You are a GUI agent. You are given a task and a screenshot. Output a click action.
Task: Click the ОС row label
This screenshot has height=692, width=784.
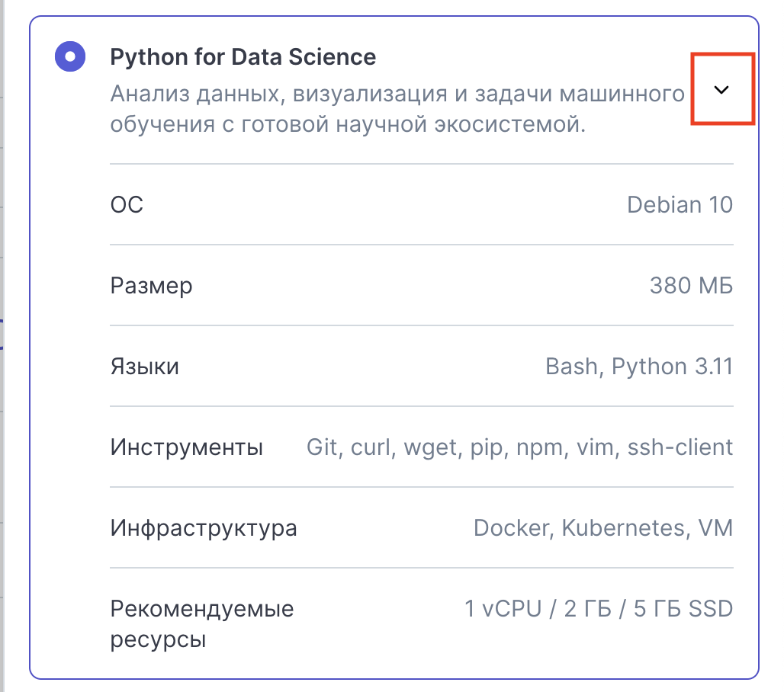click(x=127, y=204)
